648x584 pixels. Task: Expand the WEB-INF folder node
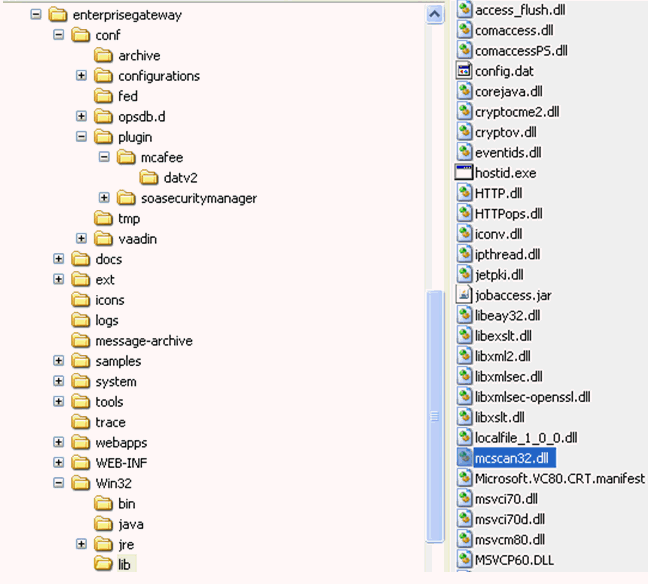59,462
